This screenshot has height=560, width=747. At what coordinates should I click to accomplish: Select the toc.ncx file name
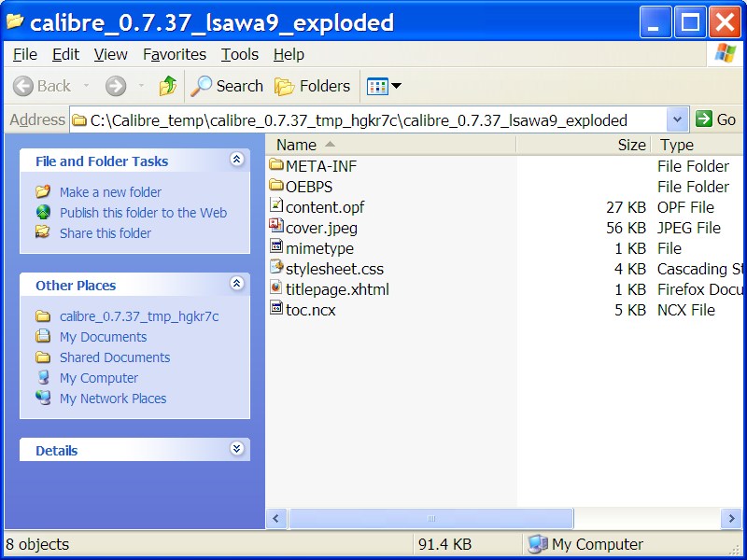coord(311,310)
